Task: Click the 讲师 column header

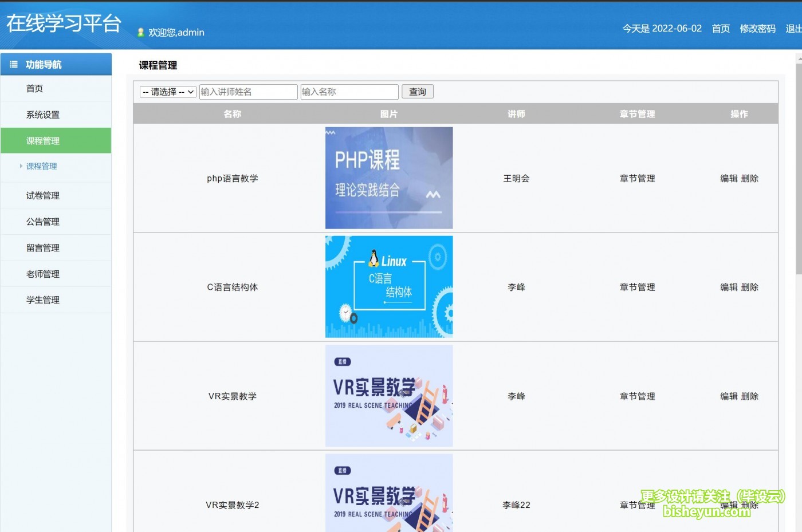Action: pyautogui.click(x=516, y=114)
